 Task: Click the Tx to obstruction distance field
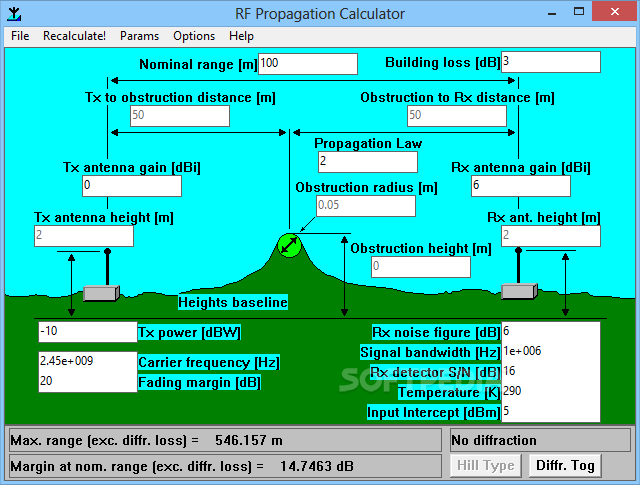click(x=180, y=116)
